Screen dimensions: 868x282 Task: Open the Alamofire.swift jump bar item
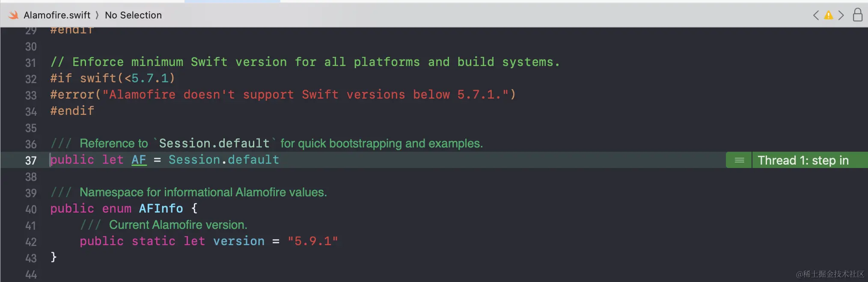(x=57, y=15)
